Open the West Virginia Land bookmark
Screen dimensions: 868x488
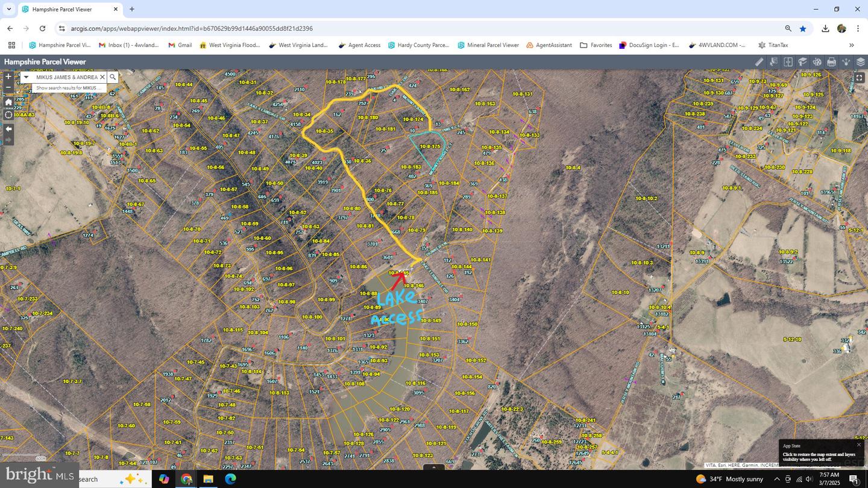(299, 45)
